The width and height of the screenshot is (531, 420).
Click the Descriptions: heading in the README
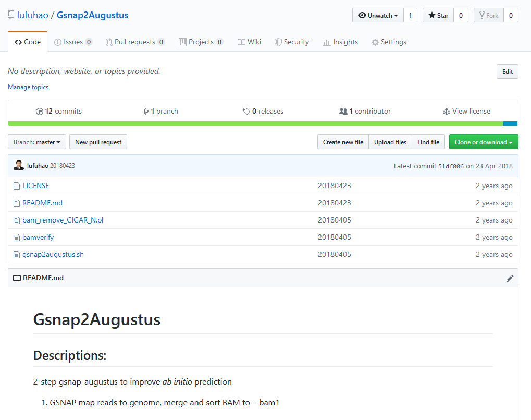click(x=70, y=355)
